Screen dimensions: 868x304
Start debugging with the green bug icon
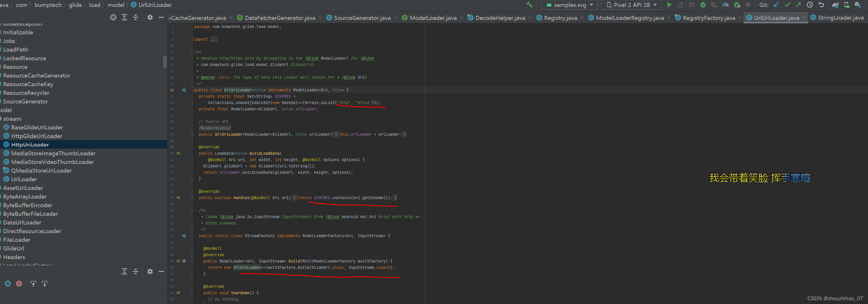tap(703, 5)
